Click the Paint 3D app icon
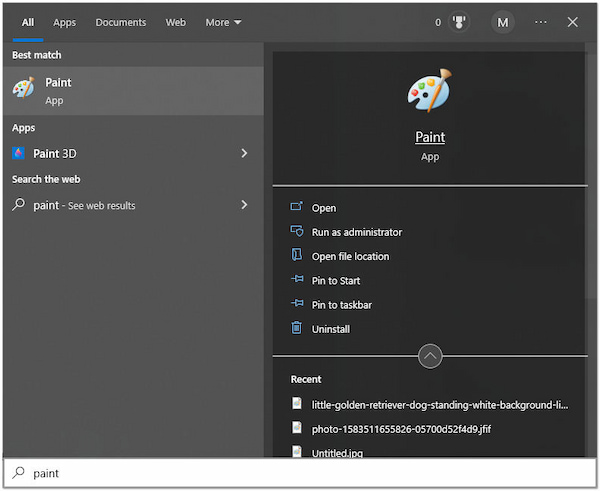Viewport: 600px width, 491px height. click(19, 154)
